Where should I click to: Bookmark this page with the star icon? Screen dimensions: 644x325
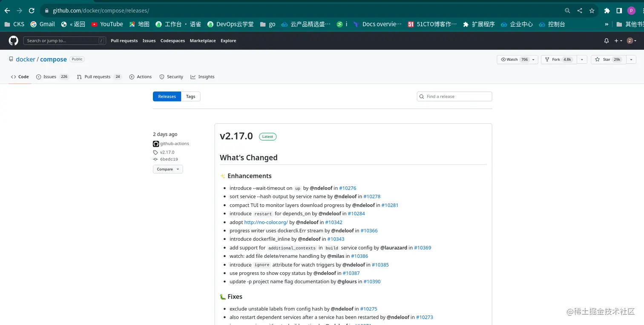[x=592, y=11]
